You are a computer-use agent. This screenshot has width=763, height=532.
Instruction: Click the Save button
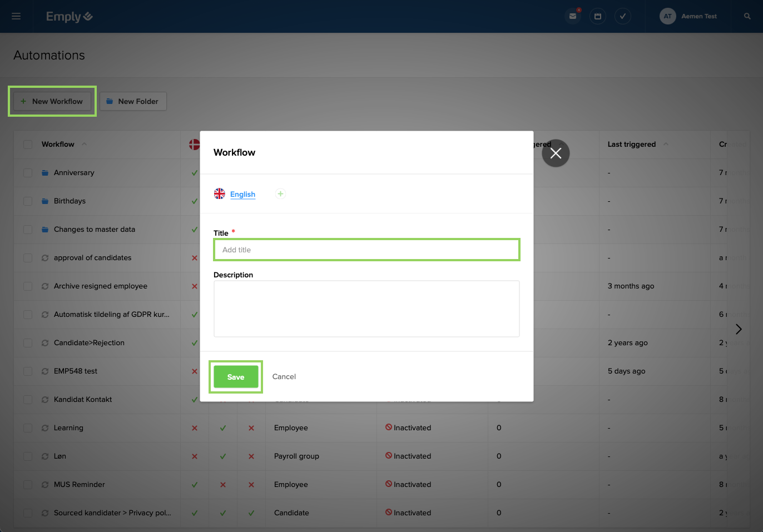(236, 377)
